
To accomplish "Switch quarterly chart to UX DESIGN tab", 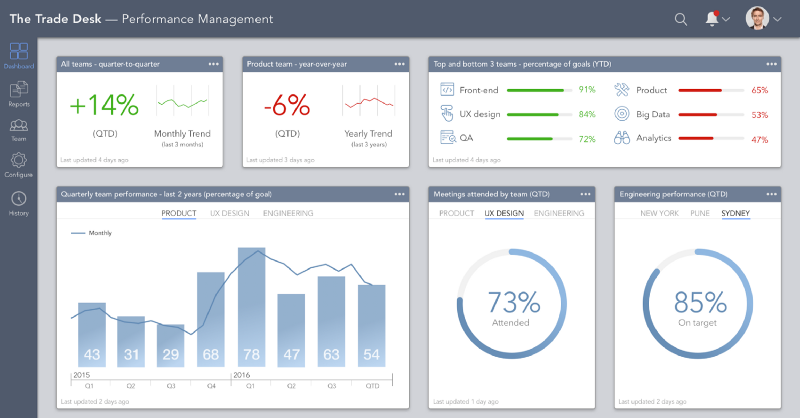I will pos(230,213).
